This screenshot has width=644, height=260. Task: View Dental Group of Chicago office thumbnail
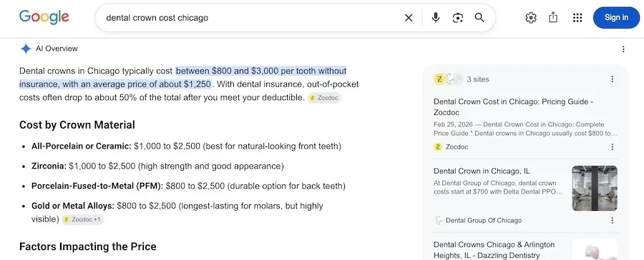(x=595, y=189)
